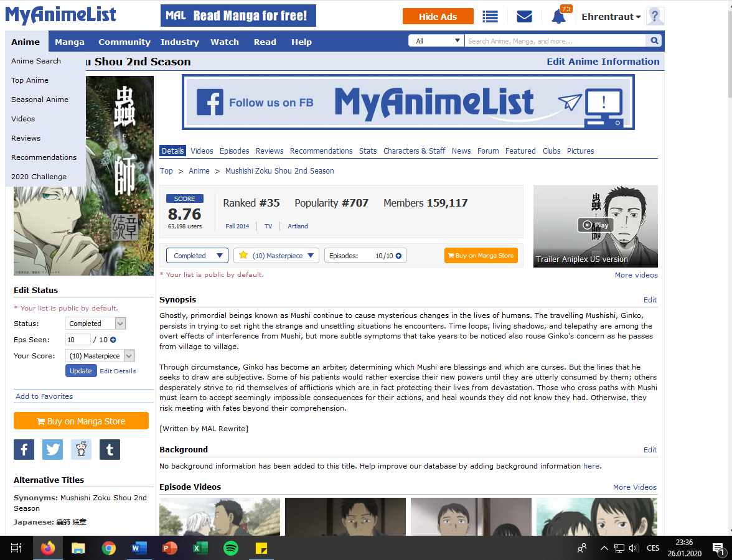732x560 pixels.
Task: Open Task View on the taskbar
Action: click(x=16, y=548)
